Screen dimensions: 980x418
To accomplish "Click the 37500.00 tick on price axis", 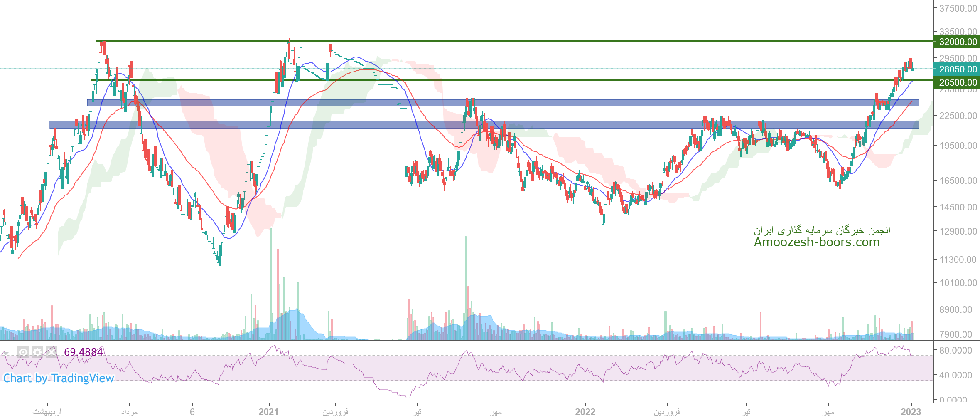I will click(958, 8).
